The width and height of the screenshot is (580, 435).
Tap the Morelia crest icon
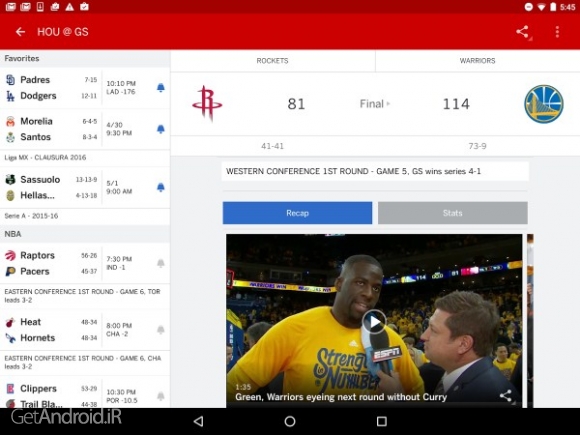coord(10,121)
